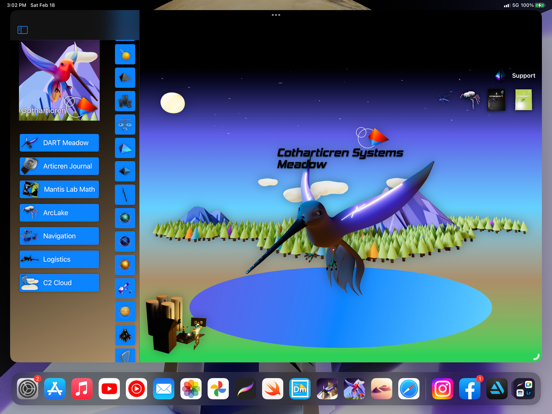Open the hummingbird Catharticren thumbnail image
The width and height of the screenshot is (552, 414).
pyautogui.click(x=59, y=81)
